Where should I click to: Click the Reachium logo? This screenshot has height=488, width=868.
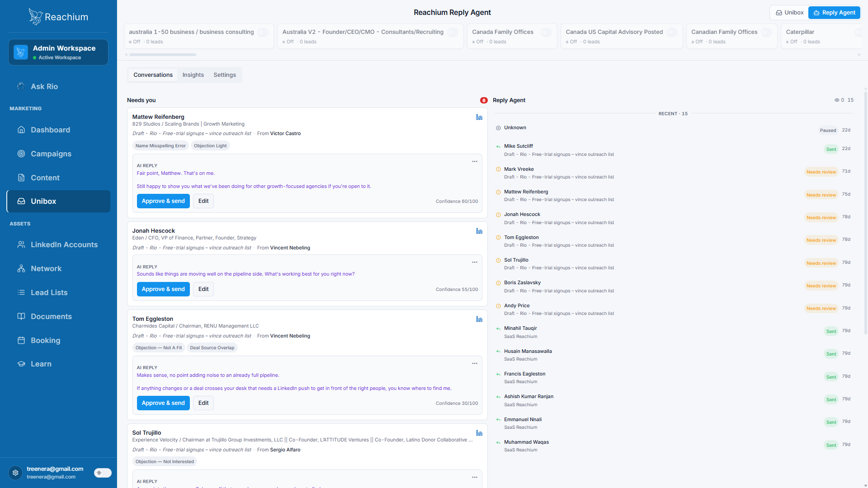coord(58,17)
